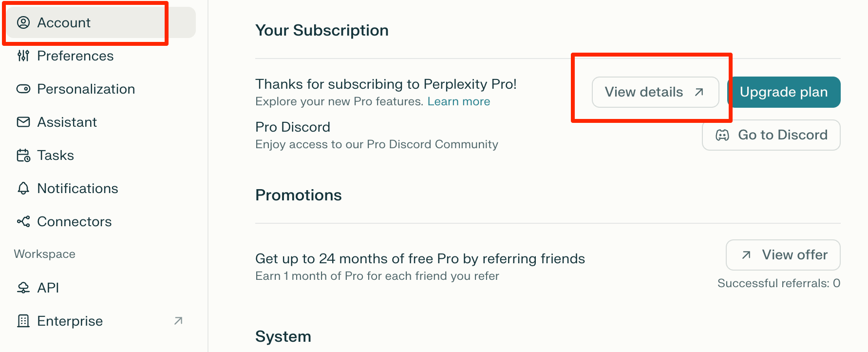Viewport: 868px width, 352px height.
Task: Open the Personalization settings page
Action: [86, 89]
